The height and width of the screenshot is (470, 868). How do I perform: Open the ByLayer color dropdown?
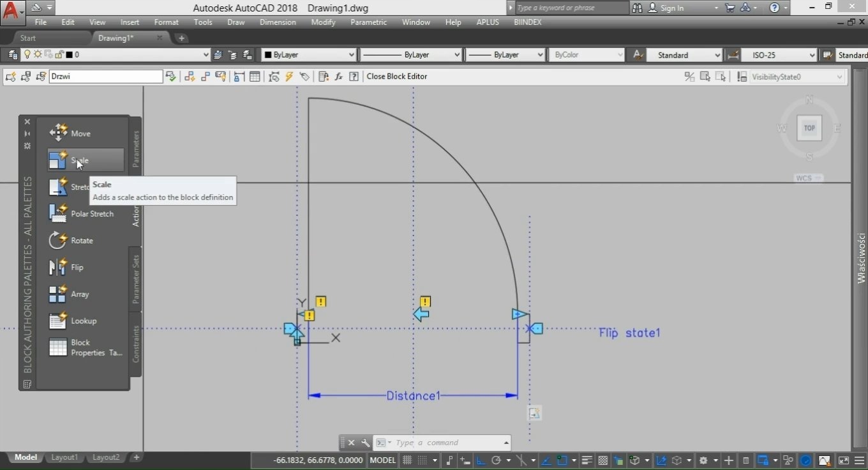(350, 55)
